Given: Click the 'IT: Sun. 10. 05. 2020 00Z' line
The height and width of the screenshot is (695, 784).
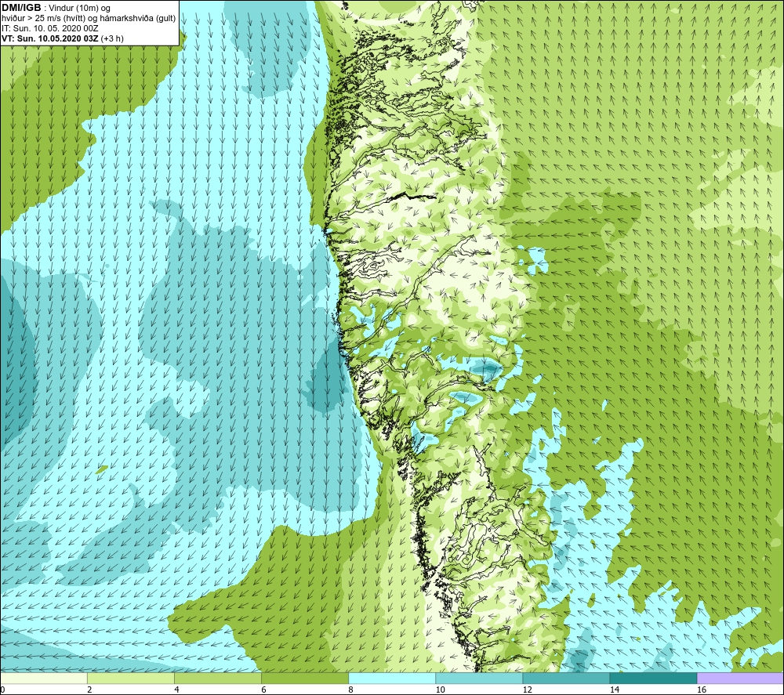Looking at the screenshot, I should [50, 28].
